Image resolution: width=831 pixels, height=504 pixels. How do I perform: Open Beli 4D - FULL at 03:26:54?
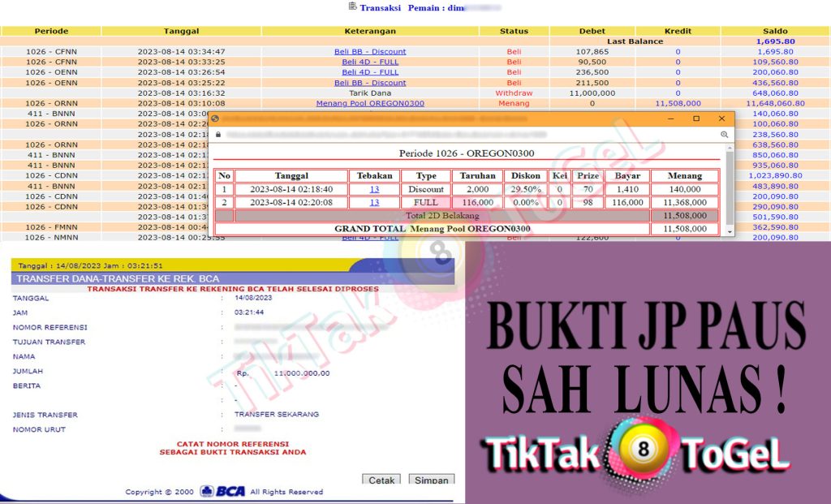click(x=370, y=72)
